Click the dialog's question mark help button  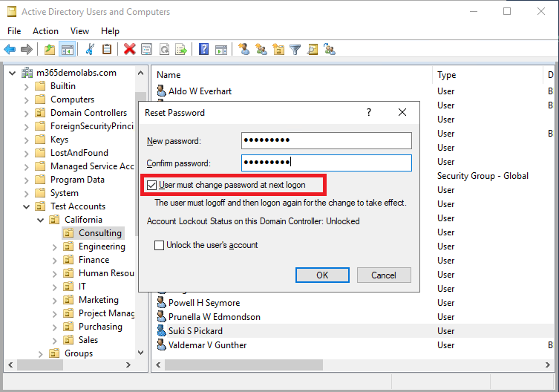tap(369, 113)
